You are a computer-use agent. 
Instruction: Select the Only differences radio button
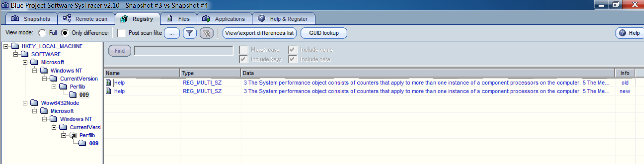(x=65, y=33)
